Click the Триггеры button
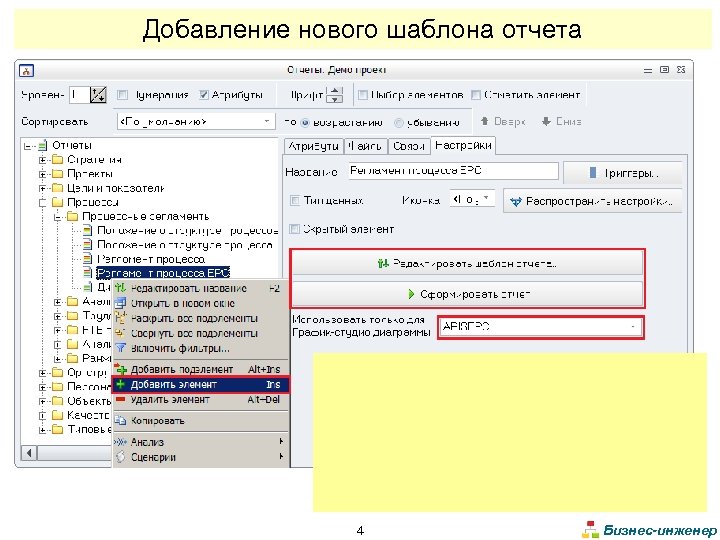This screenshot has height=540, width=720. [623, 173]
